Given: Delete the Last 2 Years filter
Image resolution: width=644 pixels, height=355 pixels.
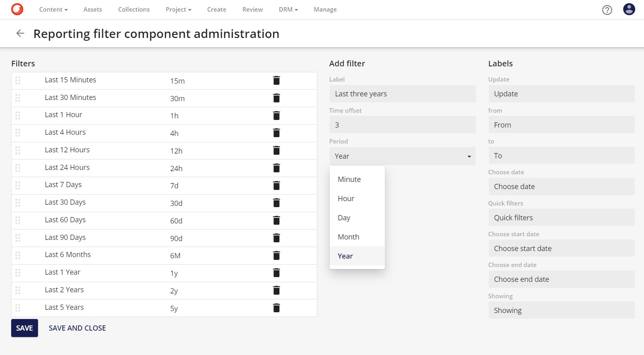Looking at the screenshot, I should (x=276, y=290).
